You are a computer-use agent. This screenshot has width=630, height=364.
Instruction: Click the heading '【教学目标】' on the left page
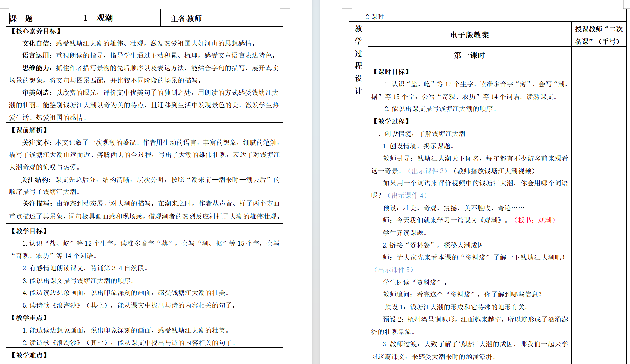(29, 231)
